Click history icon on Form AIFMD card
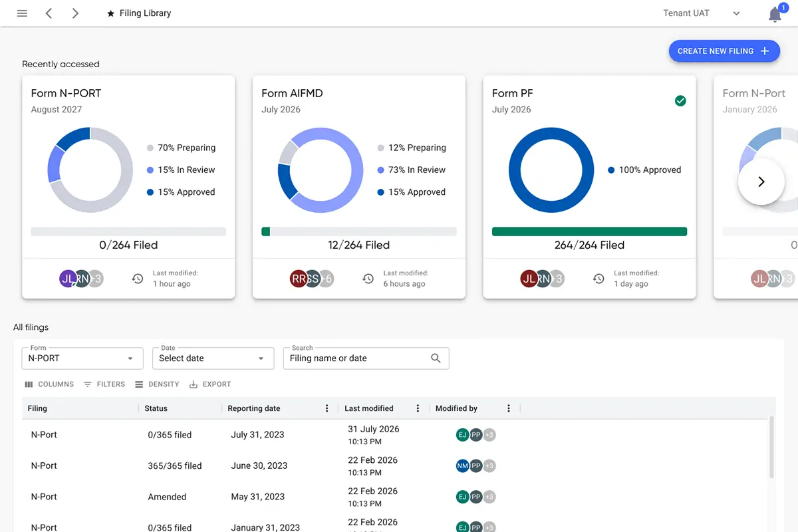798x532 pixels. 368,279
